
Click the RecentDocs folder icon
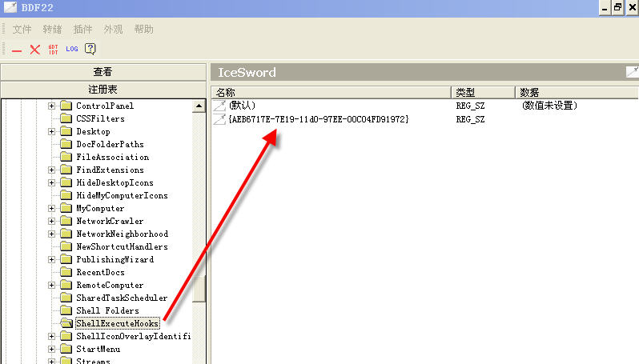[x=66, y=272]
